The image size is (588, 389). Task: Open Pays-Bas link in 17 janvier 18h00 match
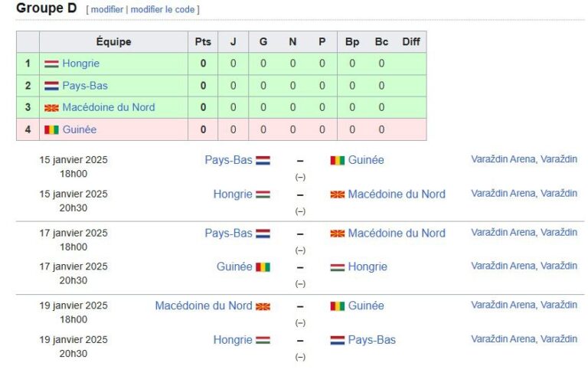pos(228,233)
